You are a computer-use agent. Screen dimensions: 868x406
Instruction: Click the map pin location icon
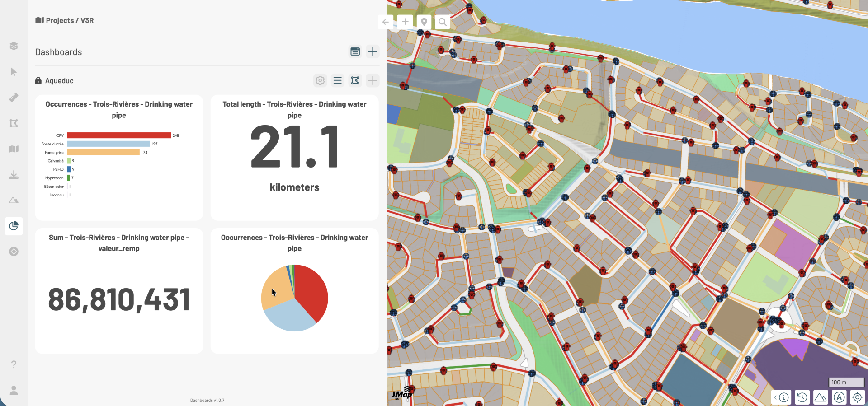(424, 22)
